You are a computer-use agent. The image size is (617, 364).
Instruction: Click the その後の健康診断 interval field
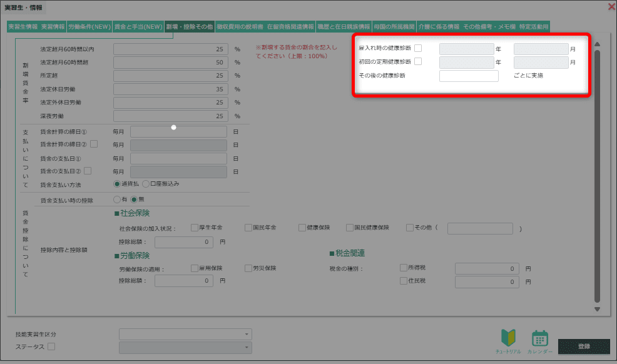click(x=469, y=76)
